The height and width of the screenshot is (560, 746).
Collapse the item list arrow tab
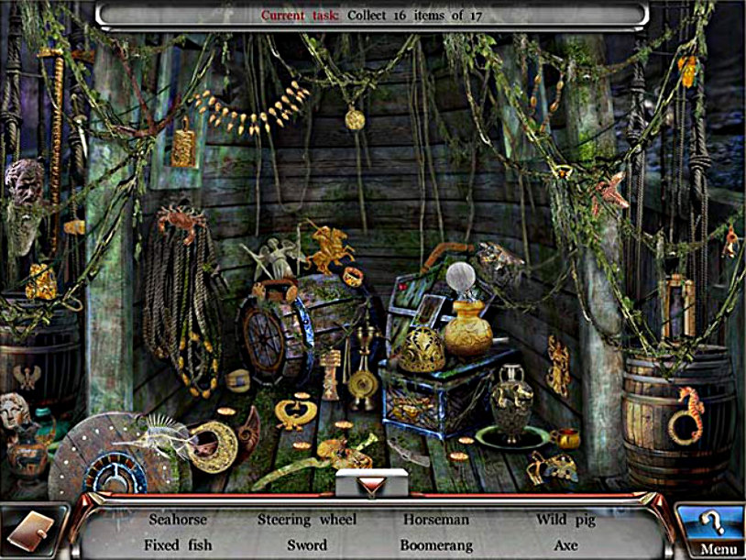[371, 484]
